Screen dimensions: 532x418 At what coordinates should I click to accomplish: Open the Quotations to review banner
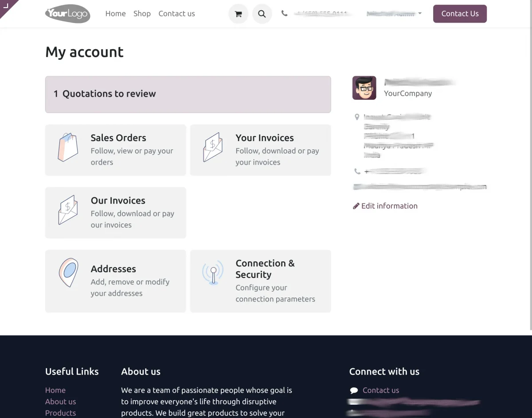[x=188, y=94]
